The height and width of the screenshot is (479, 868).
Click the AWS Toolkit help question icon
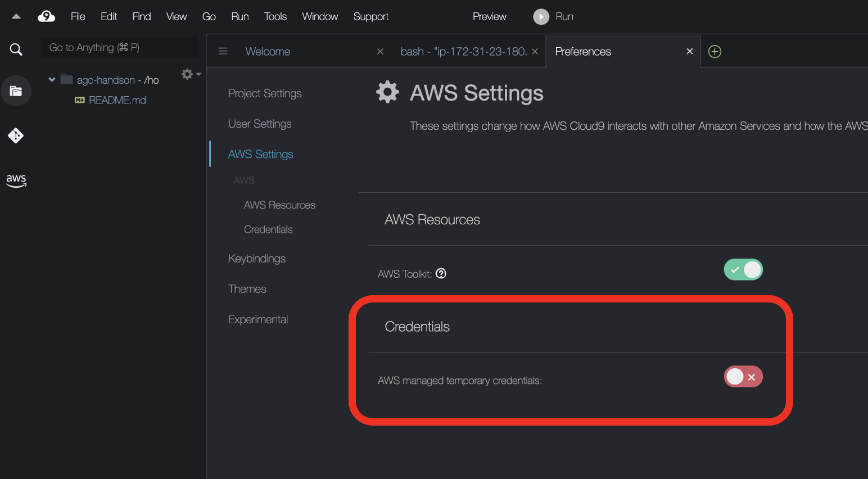[441, 273]
